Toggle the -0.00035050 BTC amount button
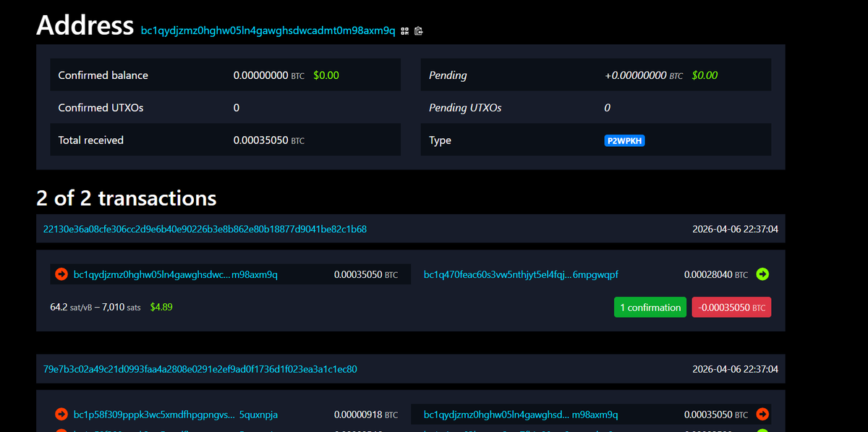This screenshot has height=432, width=868. (731, 308)
